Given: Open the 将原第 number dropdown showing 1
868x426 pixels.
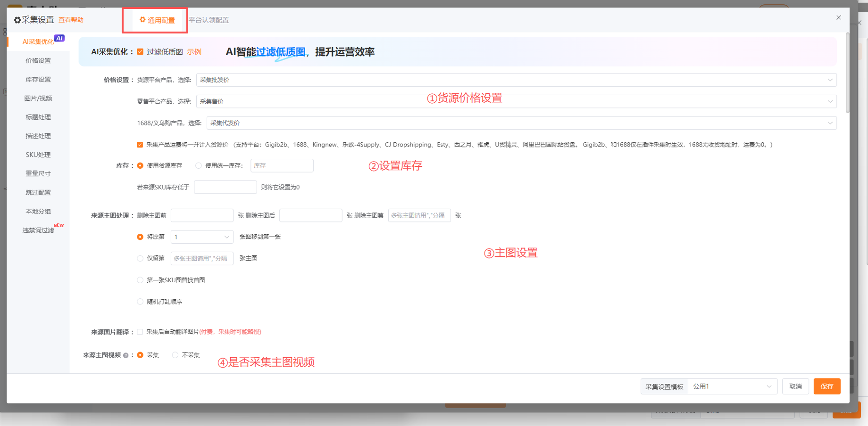Looking at the screenshot, I should point(202,237).
